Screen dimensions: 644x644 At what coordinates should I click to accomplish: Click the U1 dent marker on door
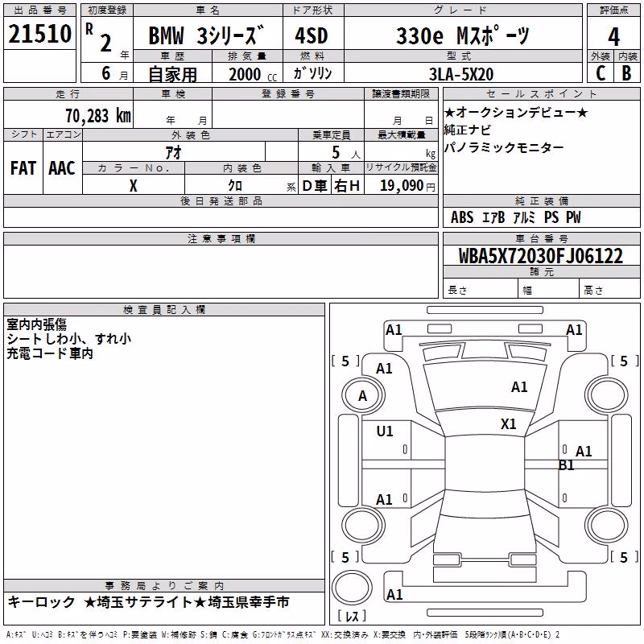[x=385, y=431]
